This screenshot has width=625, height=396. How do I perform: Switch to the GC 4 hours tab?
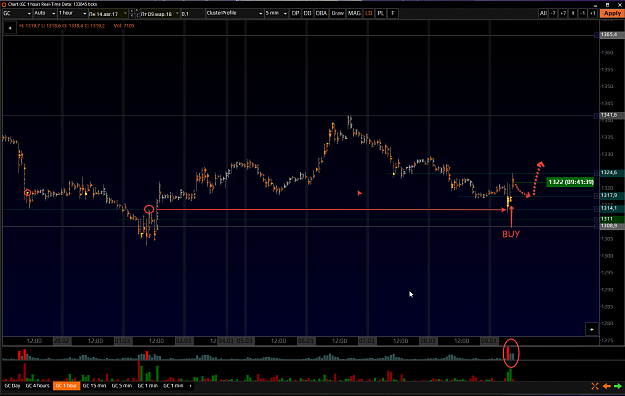click(x=37, y=386)
